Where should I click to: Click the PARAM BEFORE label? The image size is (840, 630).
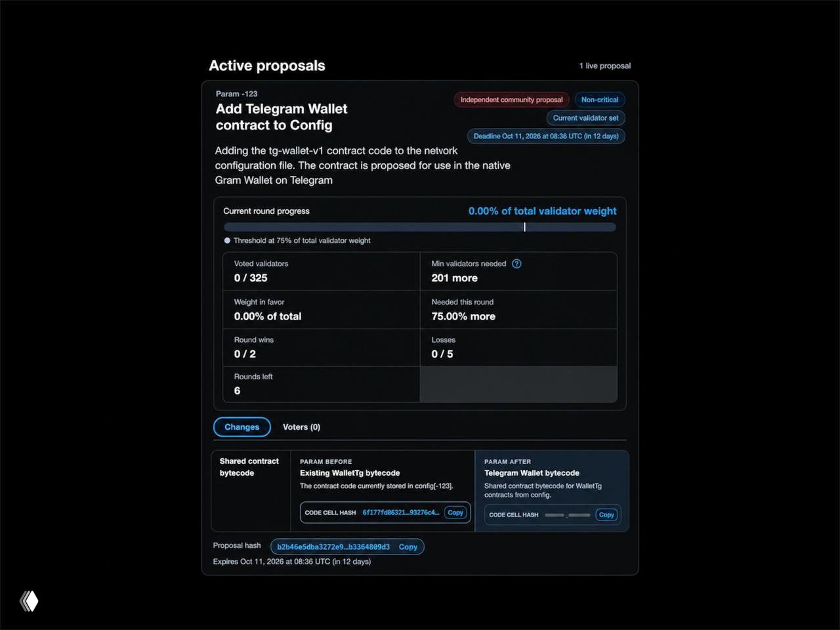click(x=326, y=462)
